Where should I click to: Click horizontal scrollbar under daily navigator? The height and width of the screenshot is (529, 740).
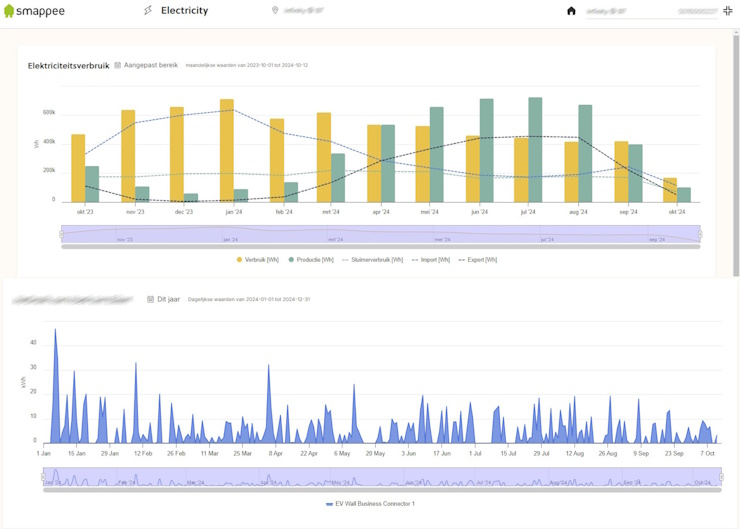coord(382,490)
